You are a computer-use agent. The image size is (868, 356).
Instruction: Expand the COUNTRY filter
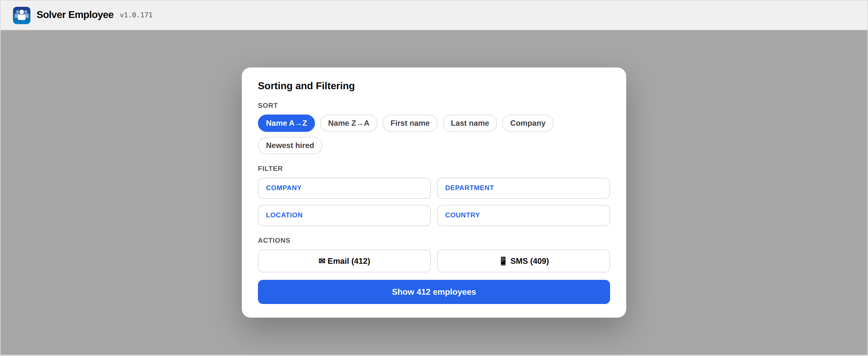click(x=523, y=215)
